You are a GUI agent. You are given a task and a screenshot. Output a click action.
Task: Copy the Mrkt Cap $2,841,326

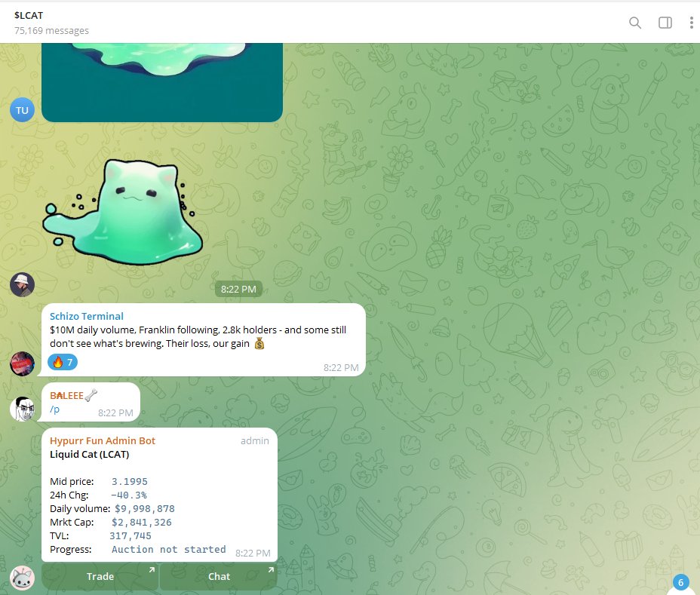click(x=142, y=523)
